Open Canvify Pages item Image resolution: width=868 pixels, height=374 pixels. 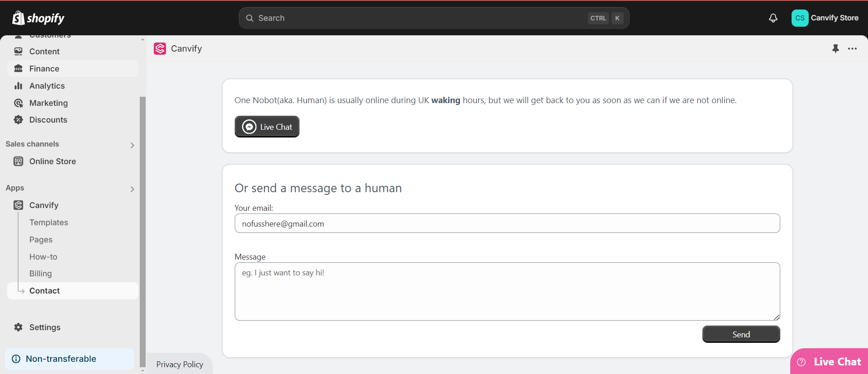click(41, 240)
